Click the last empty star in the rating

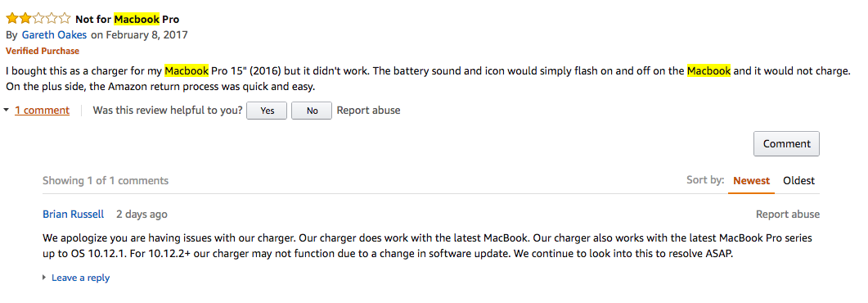(x=64, y=19)
